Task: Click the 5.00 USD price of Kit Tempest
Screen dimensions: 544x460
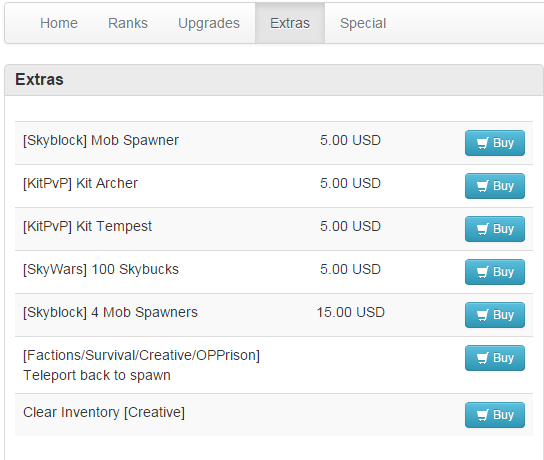Action: coord(350,227)
